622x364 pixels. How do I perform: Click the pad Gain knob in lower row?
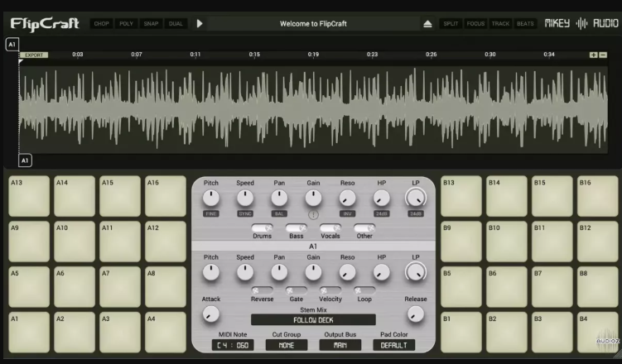coord(313,272)
